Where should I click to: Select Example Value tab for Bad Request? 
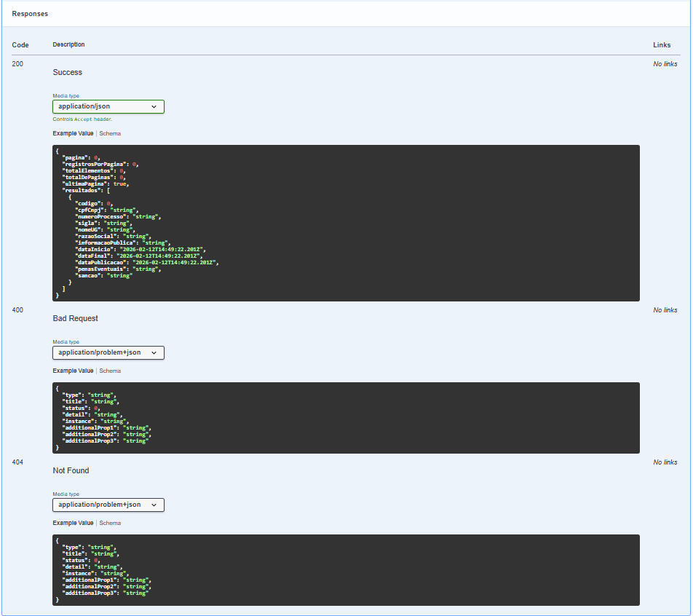tap(73, 371)
